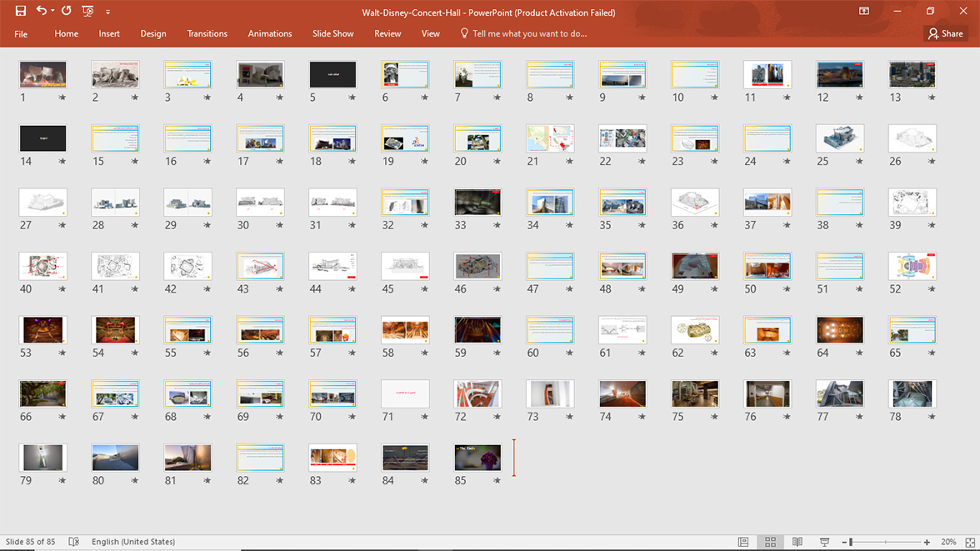Viewport: 980px width, 551px height.
Task: Select slide 5 black thumbnail
Action: [x=332, y=74]
